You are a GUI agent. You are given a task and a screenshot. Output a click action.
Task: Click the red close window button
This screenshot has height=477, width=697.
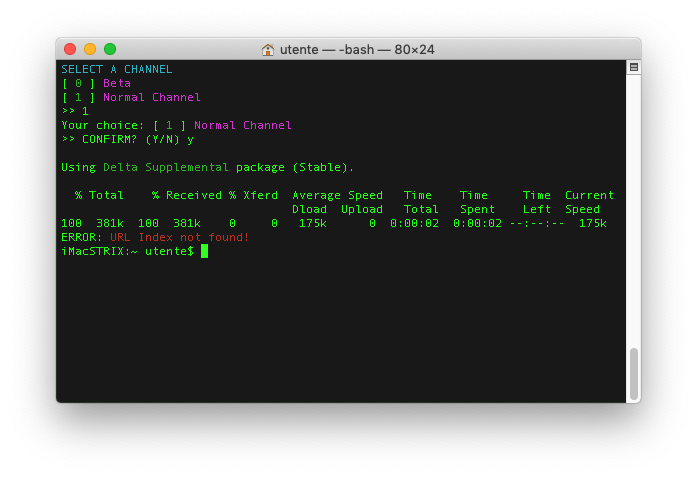point(70,49)
